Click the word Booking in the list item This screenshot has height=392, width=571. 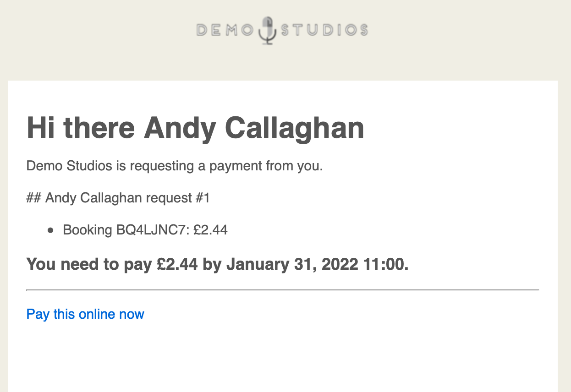coord(88,230)
